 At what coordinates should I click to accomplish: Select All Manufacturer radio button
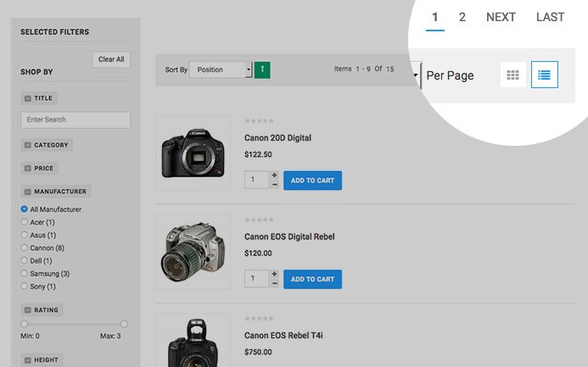pos(25,209)
